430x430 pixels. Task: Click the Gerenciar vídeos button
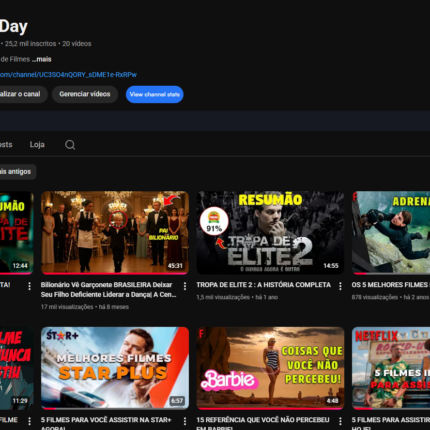[x=85, y=94]
